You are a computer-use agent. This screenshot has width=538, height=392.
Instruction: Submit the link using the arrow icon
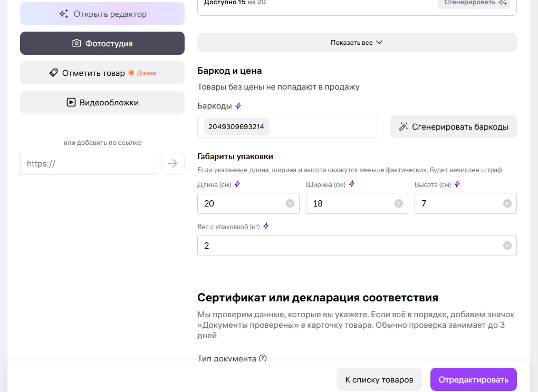pyautogui.click(x=172, y=163)
